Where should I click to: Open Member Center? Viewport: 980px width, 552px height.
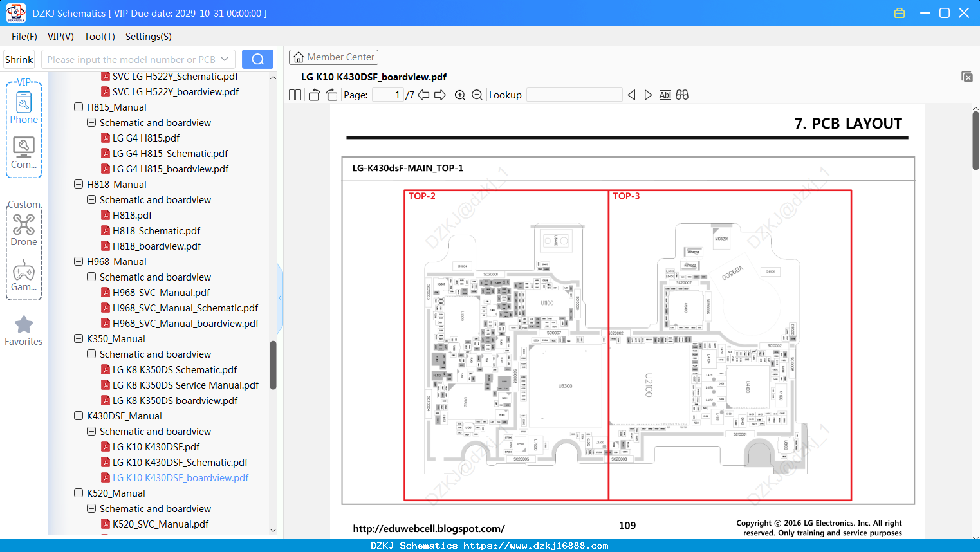[x=333, y=57]
